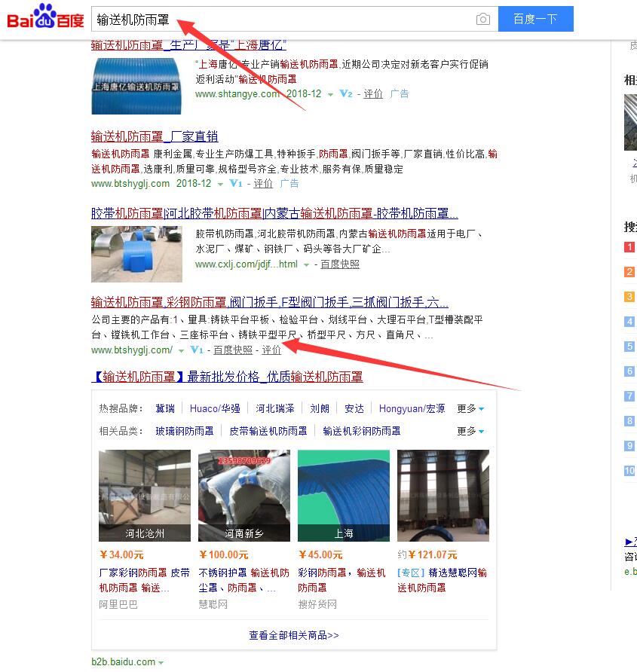Screen dimensions: 637x672
Task: Select hot brand Hongyuan/宏源
Action: pyautogui.click(x=412, y=408)
